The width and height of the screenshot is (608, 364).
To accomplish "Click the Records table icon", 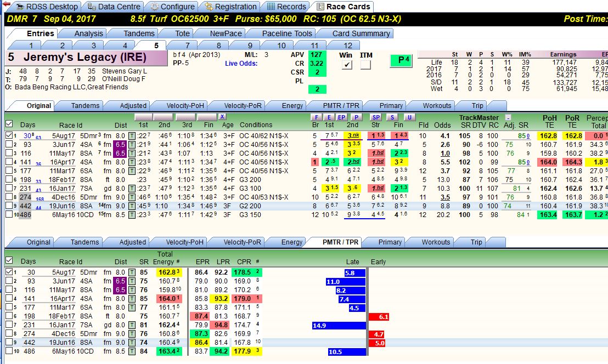I will 271,7.
